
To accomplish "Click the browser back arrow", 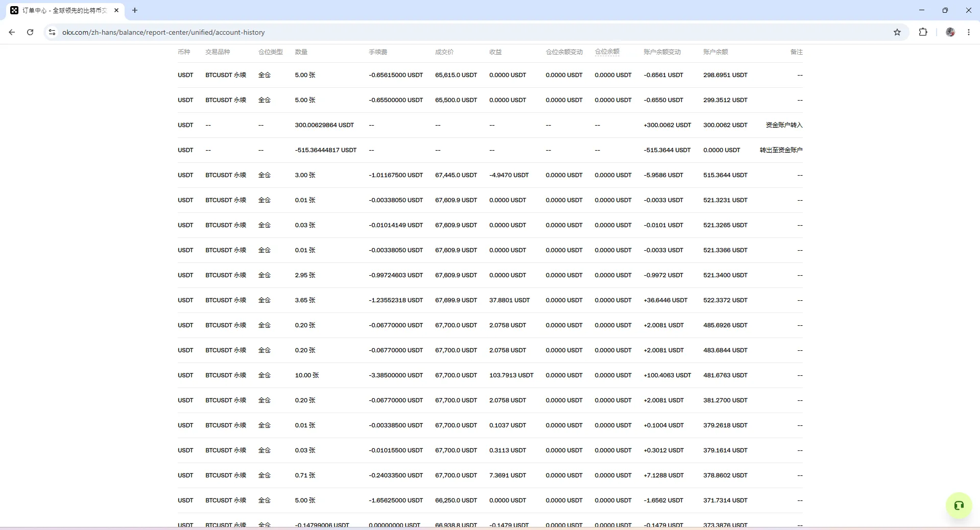I will point(12,32).
